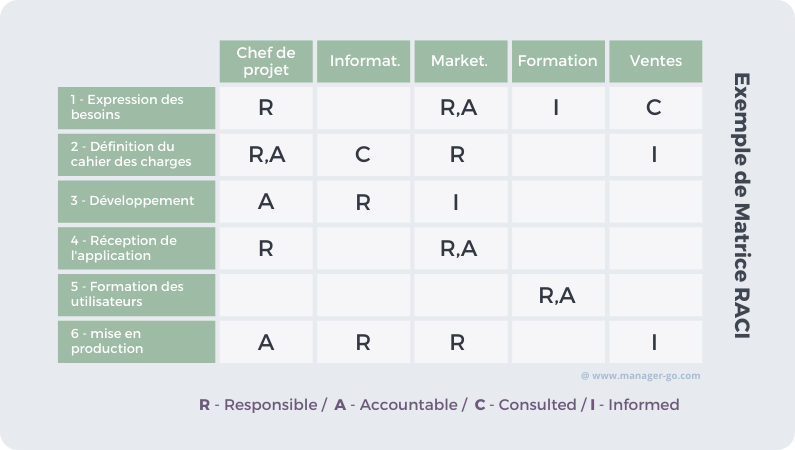Image resolution: width=795 pixels, height=450 pixels.
Task: Select the Accountable legend entry
Action: pyautogui.click(x=396, y=405)
